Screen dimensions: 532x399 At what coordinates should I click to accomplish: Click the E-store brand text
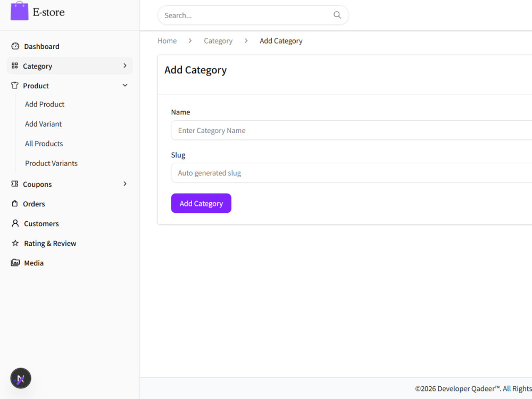(x=48, y=12)
